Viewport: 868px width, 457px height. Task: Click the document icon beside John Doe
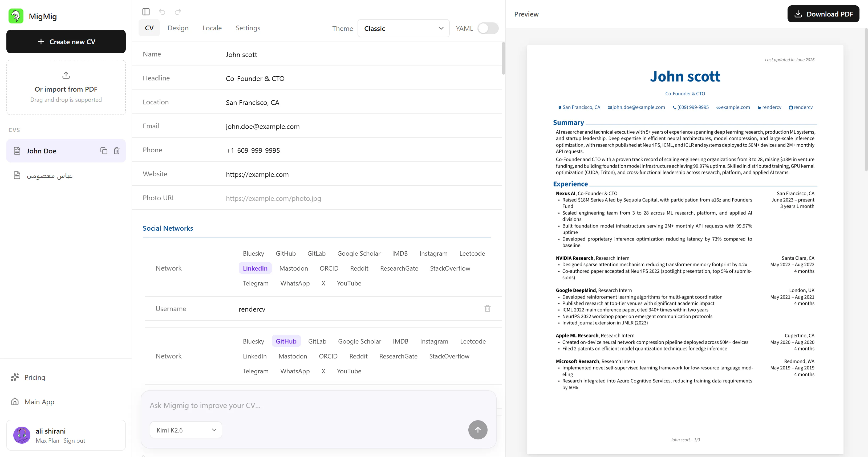pyautogui.click(x=17, y=151)
